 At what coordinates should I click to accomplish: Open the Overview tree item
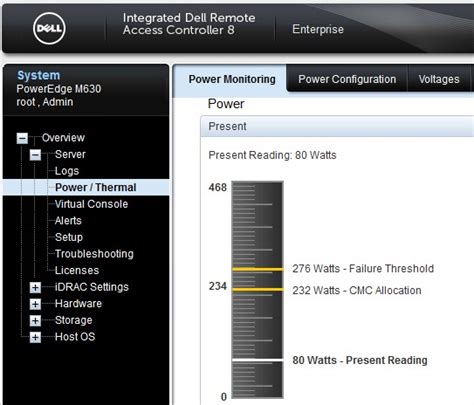pos(63,138)
